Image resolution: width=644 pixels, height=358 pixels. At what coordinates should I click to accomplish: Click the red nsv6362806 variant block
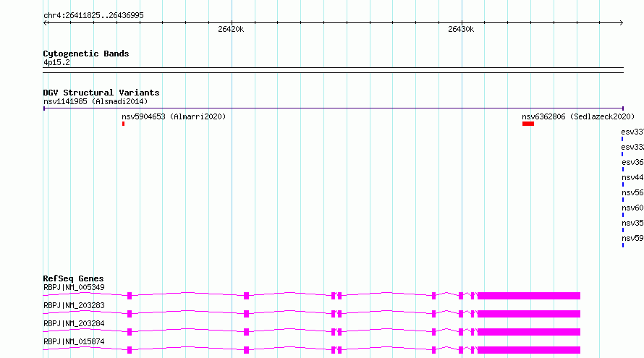(528, 124)
